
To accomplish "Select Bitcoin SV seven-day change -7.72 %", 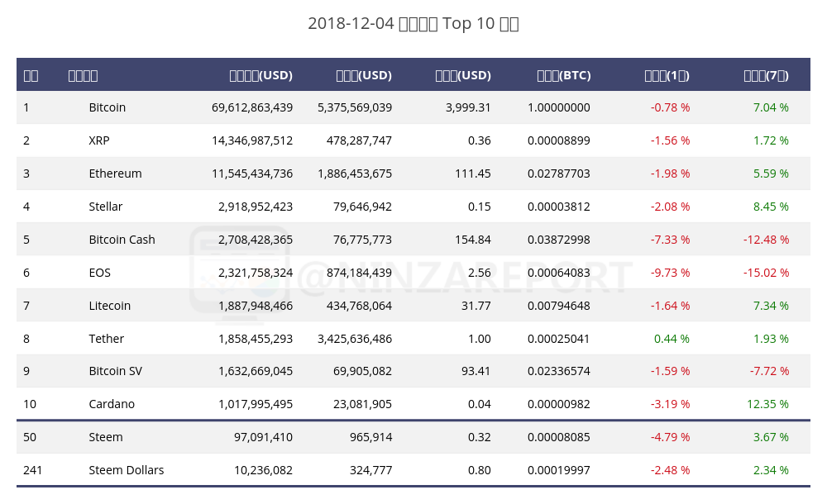I will [769, 371].
